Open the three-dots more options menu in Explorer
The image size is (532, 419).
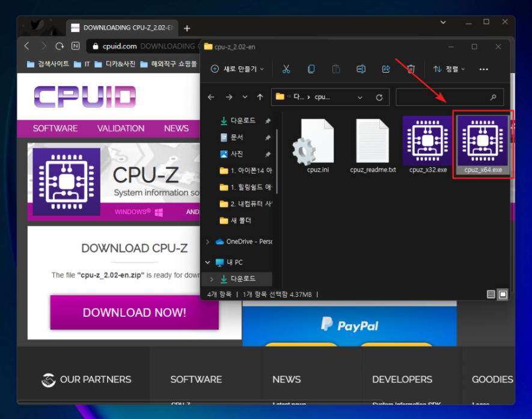point(483,69)
